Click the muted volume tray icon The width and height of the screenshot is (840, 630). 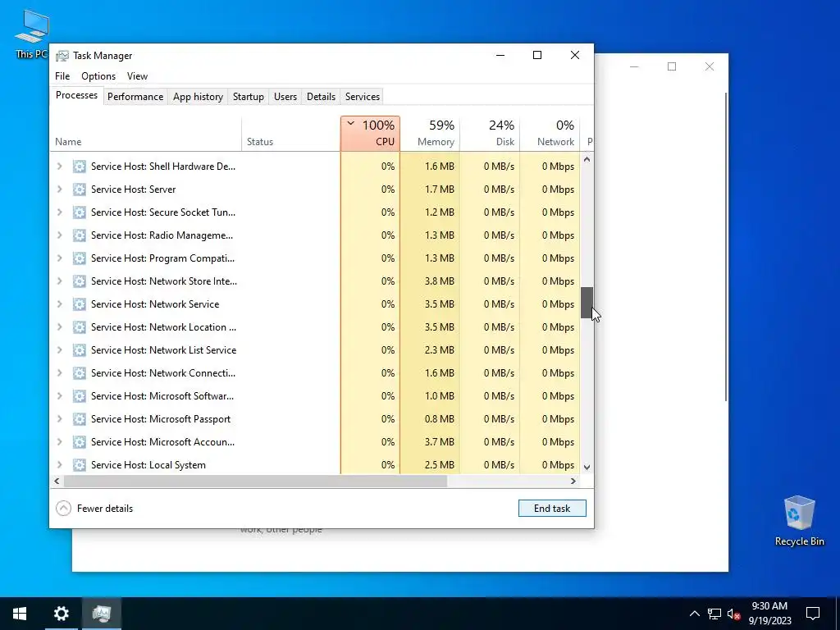(x=733, y=614)
